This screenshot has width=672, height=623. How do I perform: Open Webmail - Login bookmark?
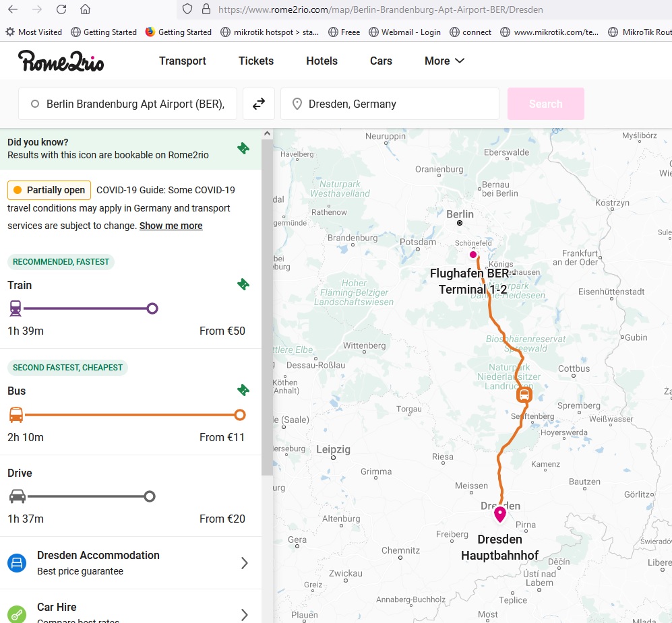pos(404,32)
